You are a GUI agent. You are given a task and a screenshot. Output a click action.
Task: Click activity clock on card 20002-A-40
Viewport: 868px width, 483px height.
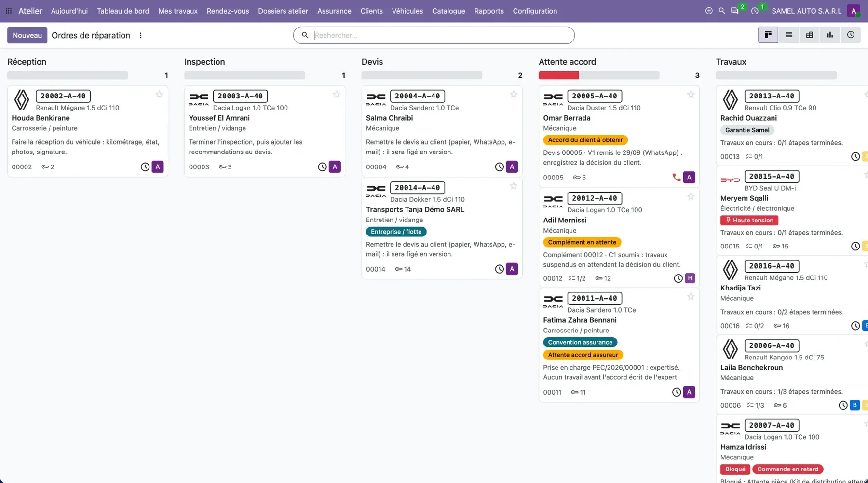click(x=145, y=167)
